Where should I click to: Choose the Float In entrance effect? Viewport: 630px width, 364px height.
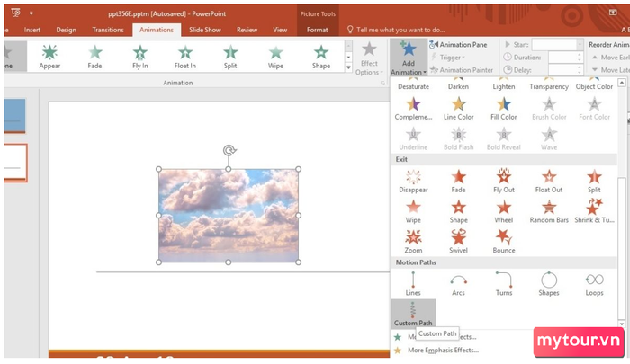(185, 57)
